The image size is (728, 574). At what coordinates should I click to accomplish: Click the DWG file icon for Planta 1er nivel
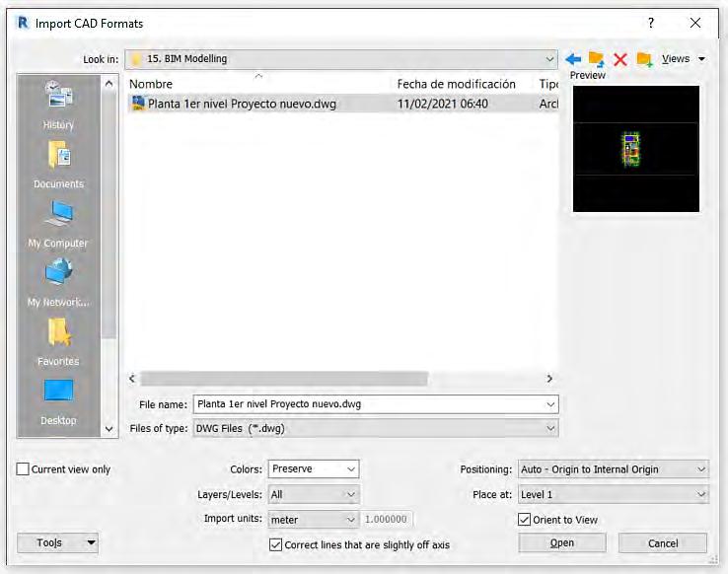coord(138,103)
